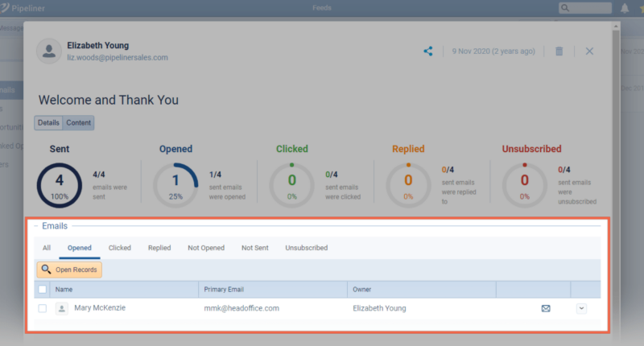Click the Opened 25% progress ring
This screenshot has height=346, width=644.
click(x=175, y=185)
